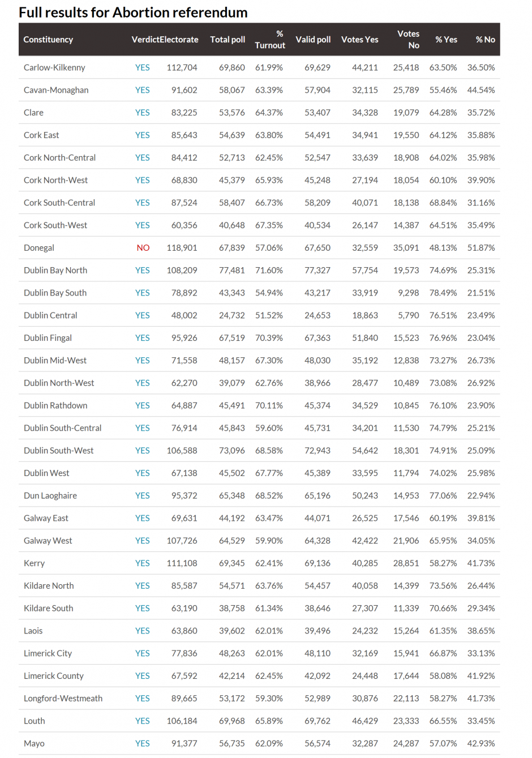
Task: Click the Full results for Abortion referendum heading
Action: coord(133,12)
